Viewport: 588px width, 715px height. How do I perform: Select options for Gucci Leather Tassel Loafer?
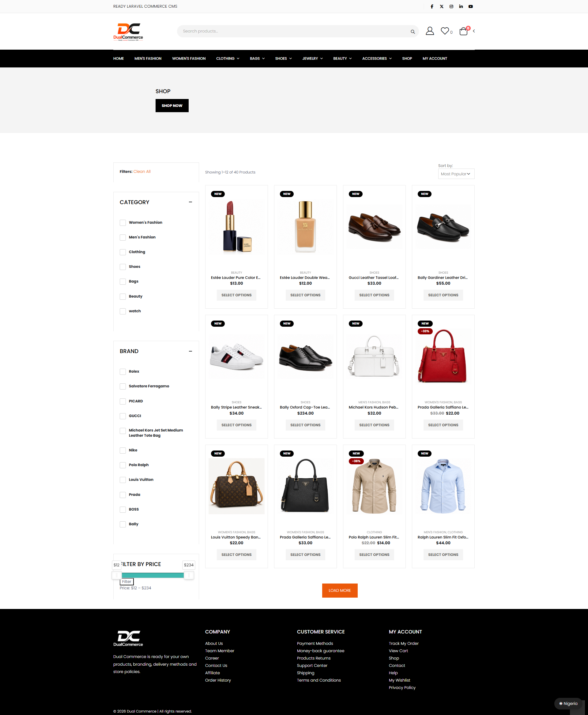point(374,295)
